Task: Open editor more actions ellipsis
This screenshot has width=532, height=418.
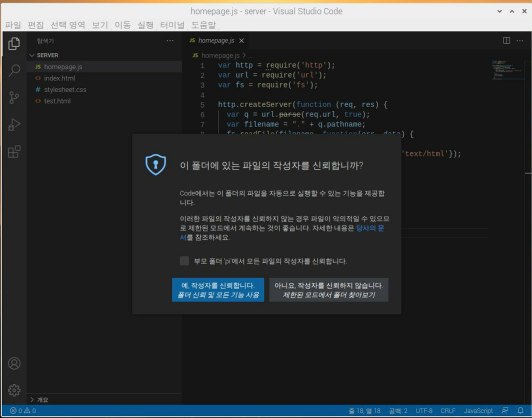Action: click(520, 40)
